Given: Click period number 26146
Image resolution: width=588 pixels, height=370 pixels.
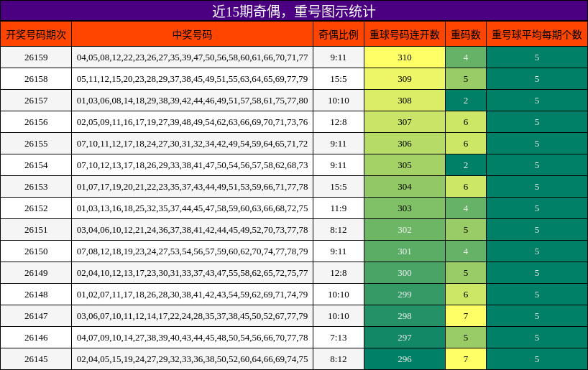Looking at the screenshot, I should point(36,338).
